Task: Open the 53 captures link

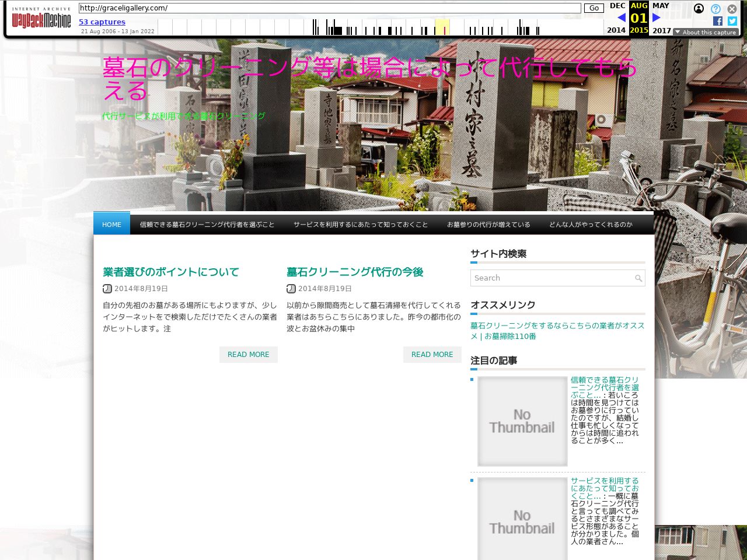Action: coord(102,22)
